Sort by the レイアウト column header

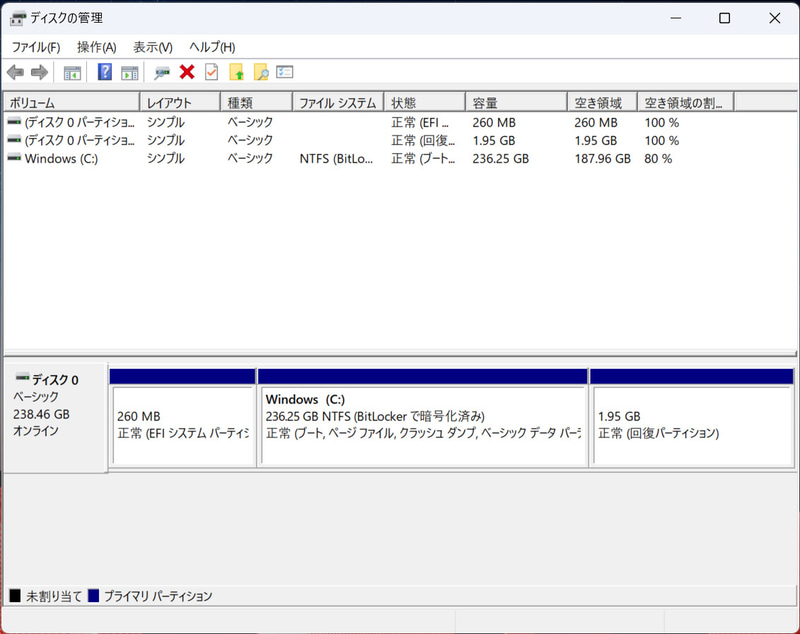pyautogui.click(x=180, y=103)
